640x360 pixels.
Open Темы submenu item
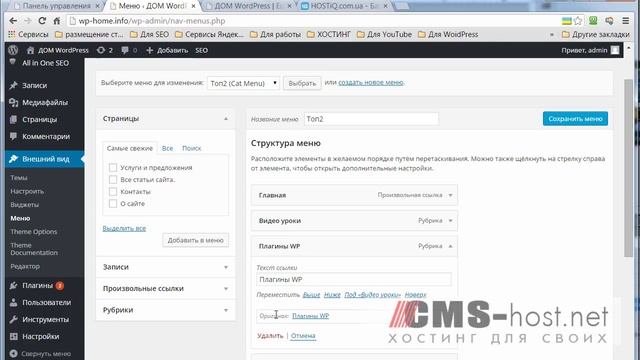(x=19, y=178)
